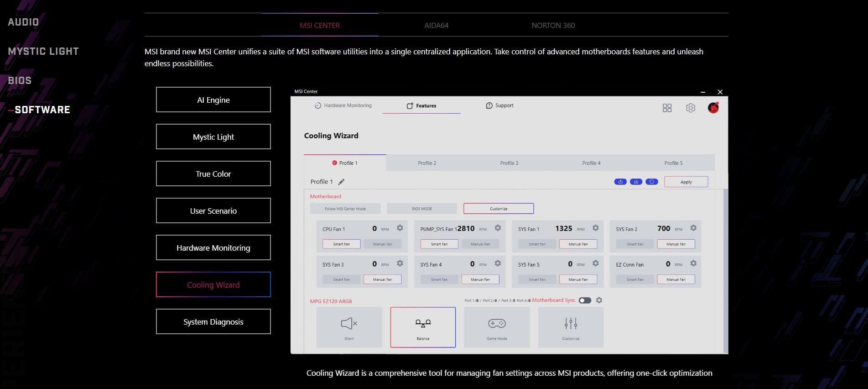Expand PUMP_SYS Fan 1 gear settings

(x=498, y=228)
